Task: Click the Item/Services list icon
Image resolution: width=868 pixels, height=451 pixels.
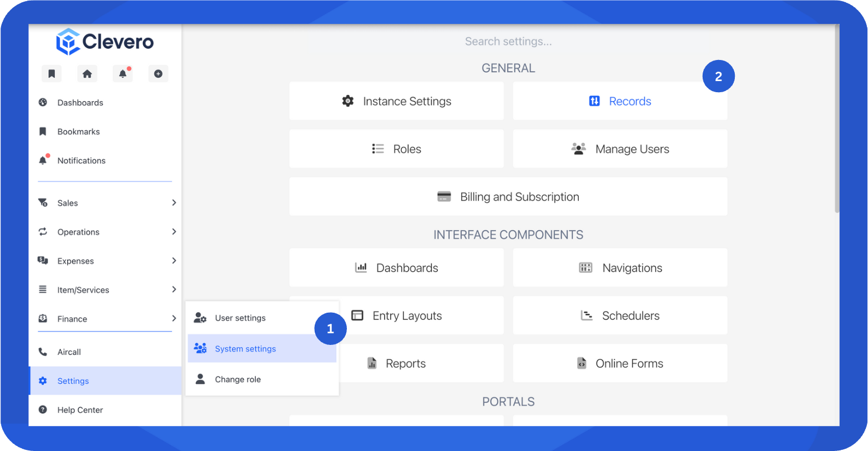Action: (43, 289)
